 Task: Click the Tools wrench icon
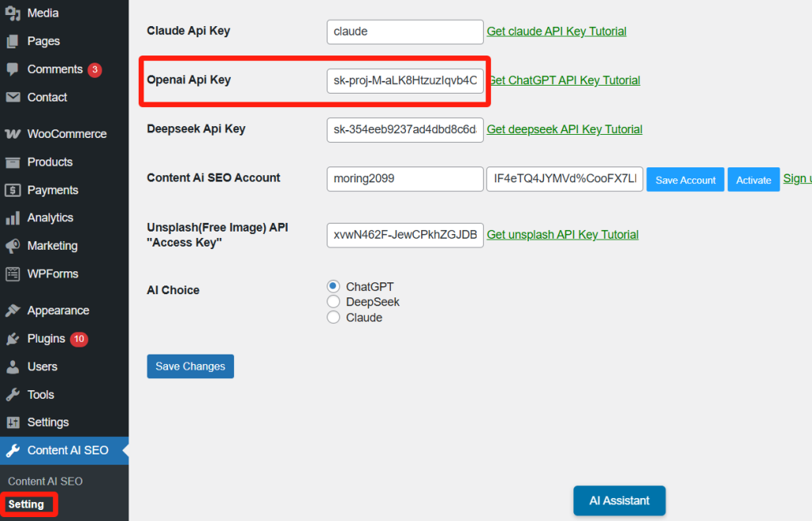(13, 395)
